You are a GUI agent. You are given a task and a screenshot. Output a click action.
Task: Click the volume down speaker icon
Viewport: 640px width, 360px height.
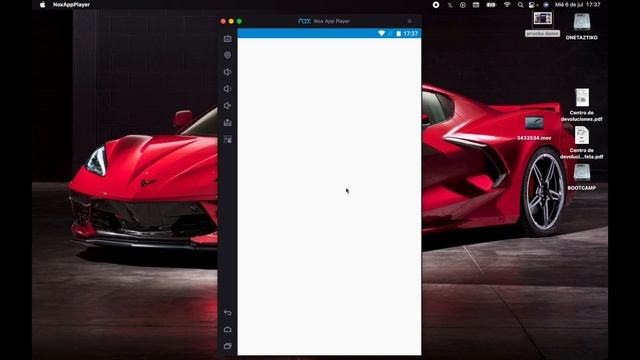228,89
